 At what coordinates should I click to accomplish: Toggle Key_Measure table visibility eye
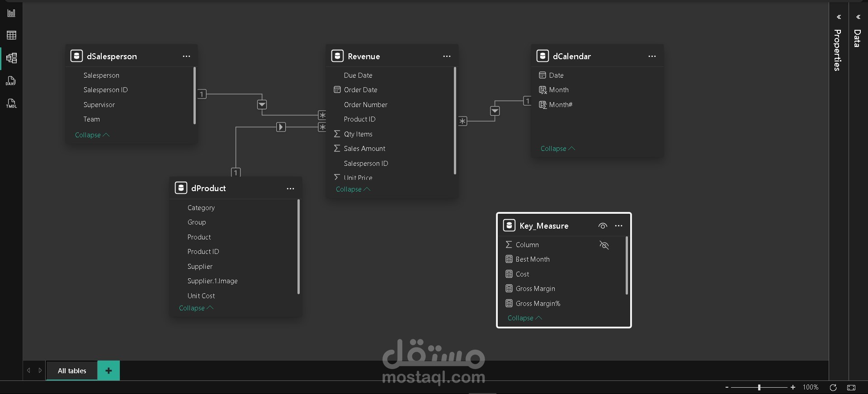coord(603,226)
